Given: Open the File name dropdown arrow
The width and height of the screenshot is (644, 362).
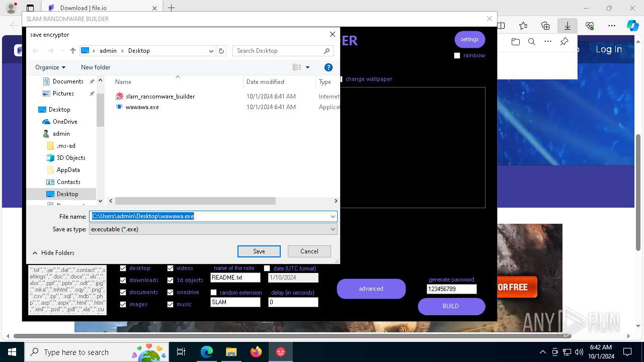Looking at the screenshot, I should [333, 217].
